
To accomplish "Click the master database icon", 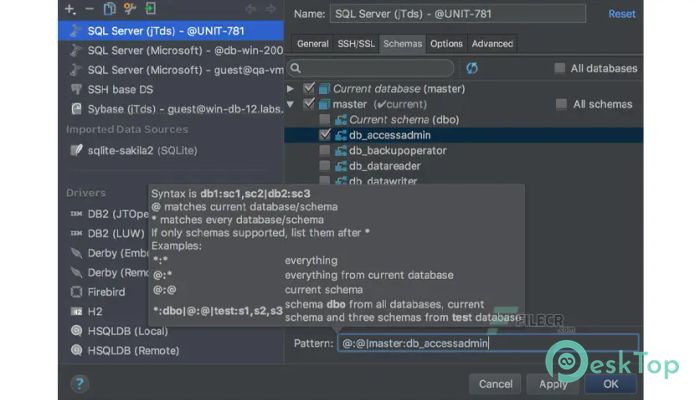I will pyautogui.click(x=324, y=104).
